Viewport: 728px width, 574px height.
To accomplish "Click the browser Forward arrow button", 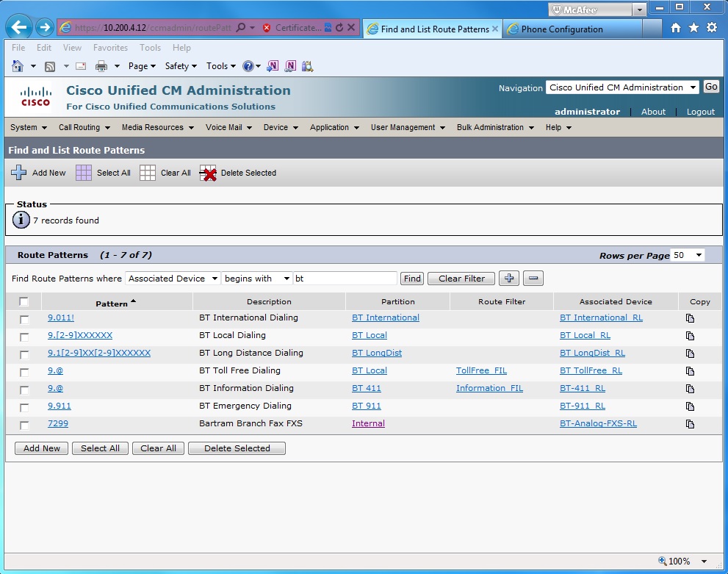I will (45, 27).
